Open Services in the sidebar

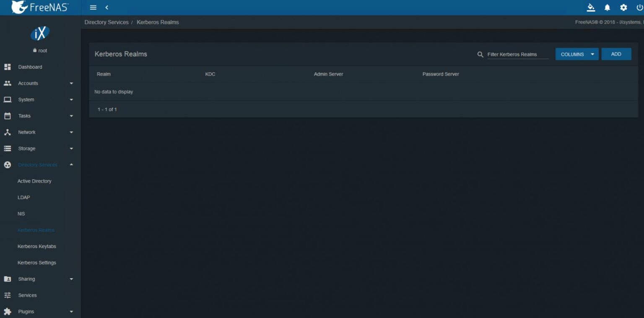tap(27, 295)
